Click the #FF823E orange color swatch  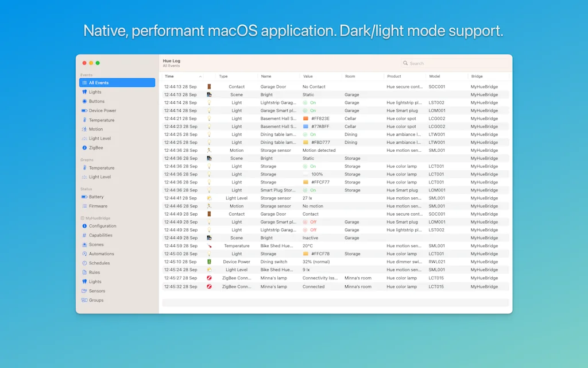tap(306, 118)
